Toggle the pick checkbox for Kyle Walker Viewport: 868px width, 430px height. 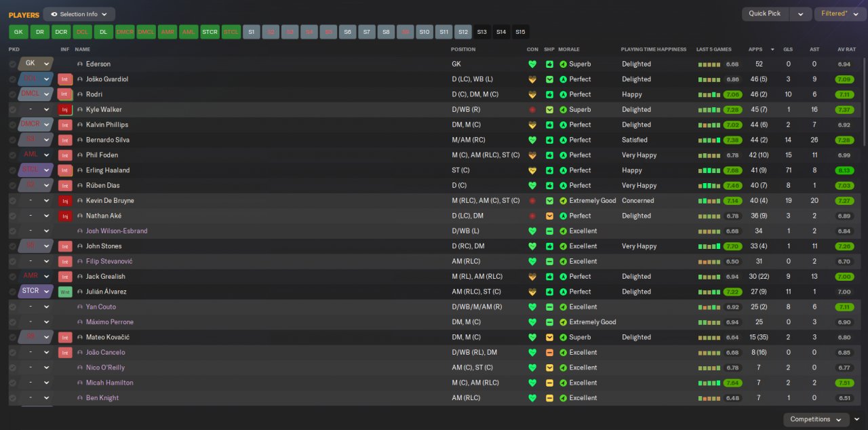(12, 110)
